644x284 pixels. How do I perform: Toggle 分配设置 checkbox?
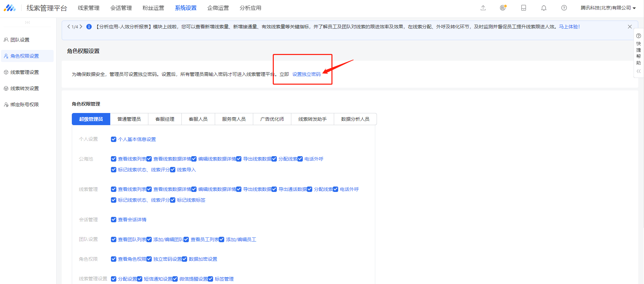(x=114, y=279)
